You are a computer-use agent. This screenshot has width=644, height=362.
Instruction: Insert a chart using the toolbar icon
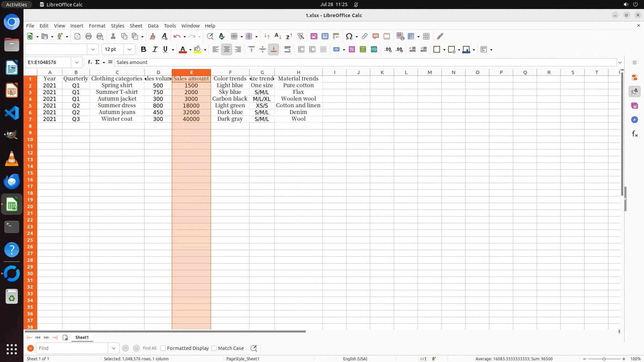point(325,36)
